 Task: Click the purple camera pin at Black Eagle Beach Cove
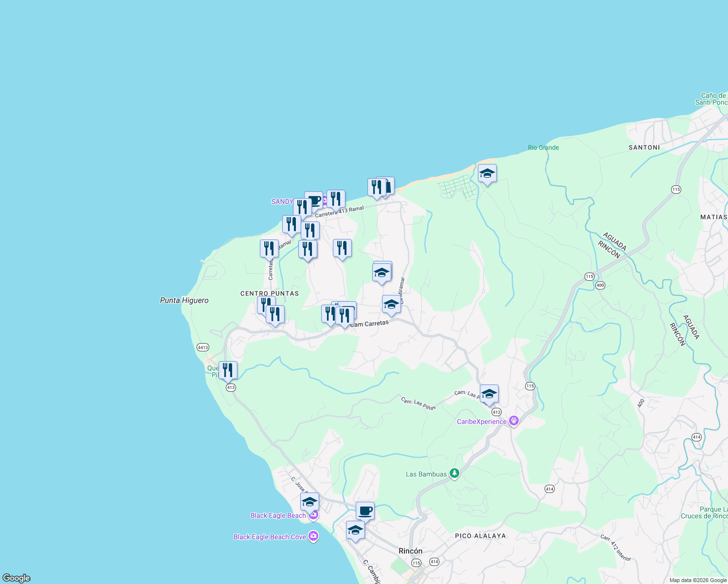click(x=313, y=536)
